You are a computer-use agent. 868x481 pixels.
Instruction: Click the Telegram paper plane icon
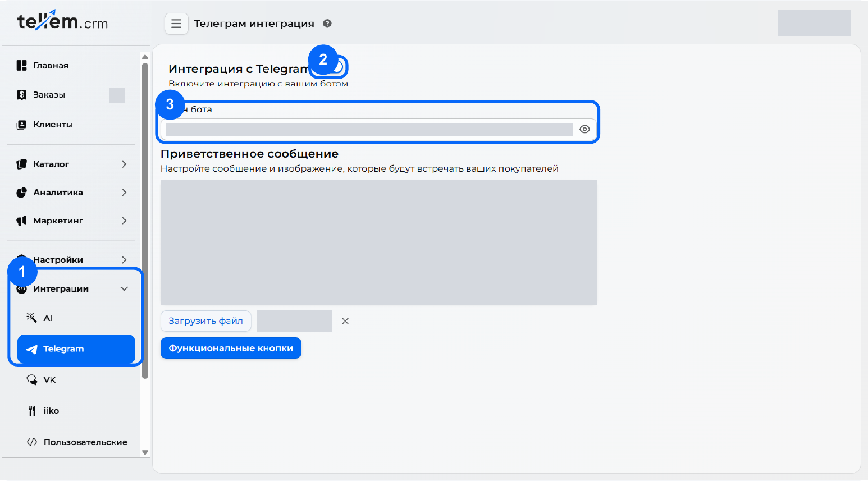(32, 349)
